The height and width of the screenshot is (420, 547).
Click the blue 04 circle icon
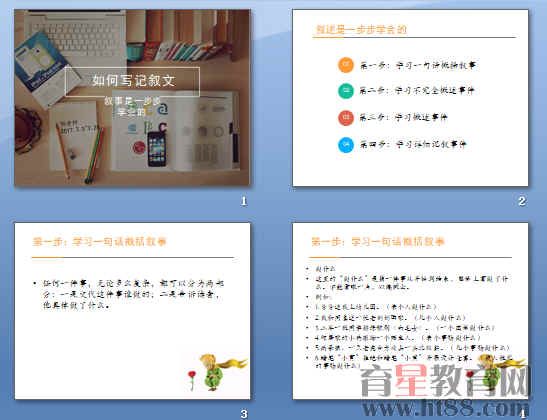point(346,144)
